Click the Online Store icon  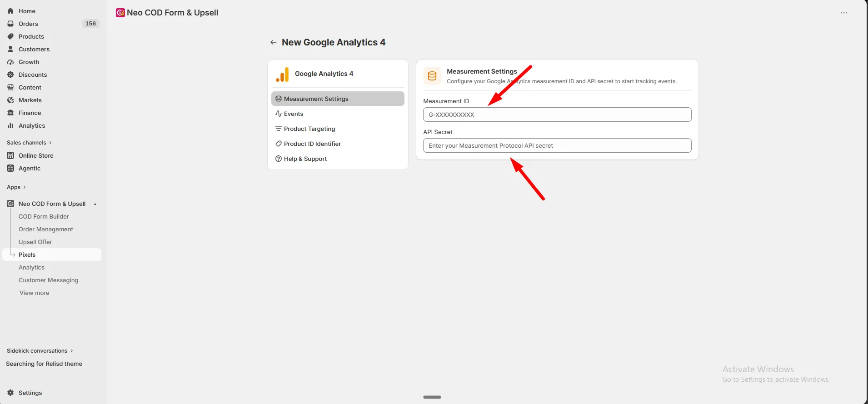10,155
